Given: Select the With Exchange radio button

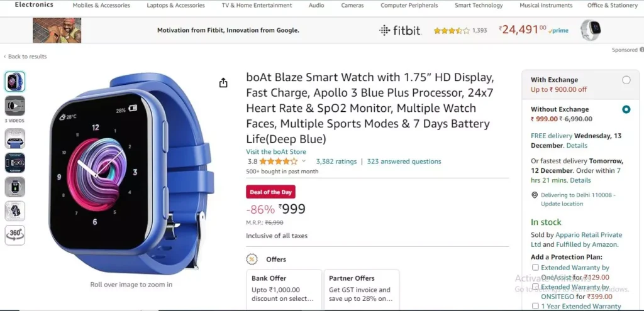Looking at the screenshot, I should coord(626,80).
